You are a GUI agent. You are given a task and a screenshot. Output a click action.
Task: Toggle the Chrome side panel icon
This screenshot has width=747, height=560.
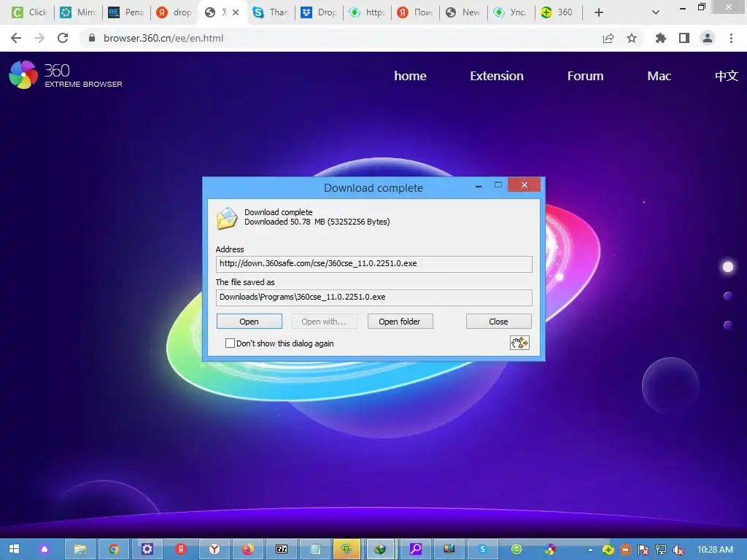684,38
